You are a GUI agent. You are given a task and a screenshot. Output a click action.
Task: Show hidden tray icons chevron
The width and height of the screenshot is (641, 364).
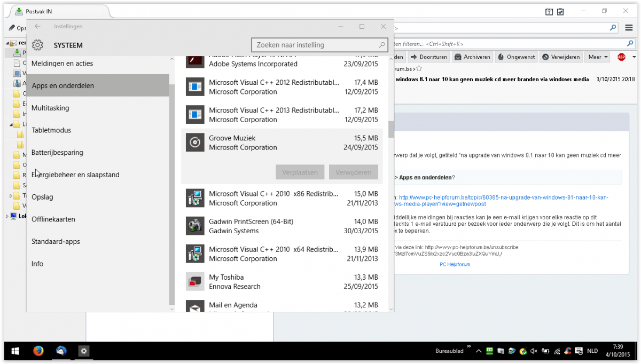[479, 351]
